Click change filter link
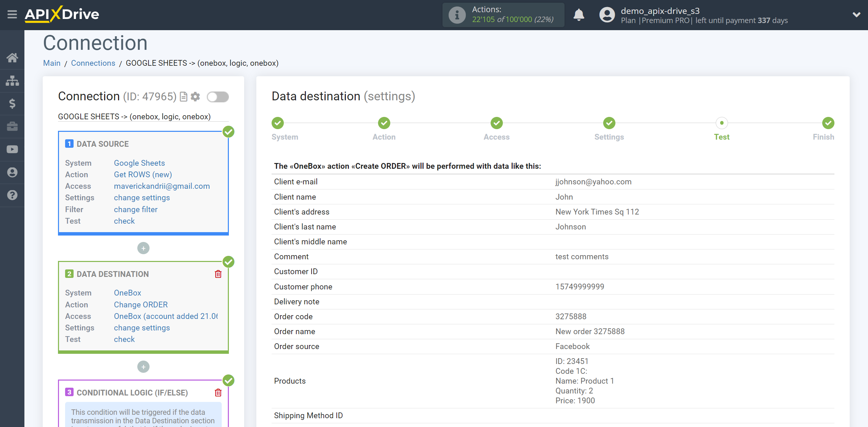868x427 pixels. coord(136,209)
